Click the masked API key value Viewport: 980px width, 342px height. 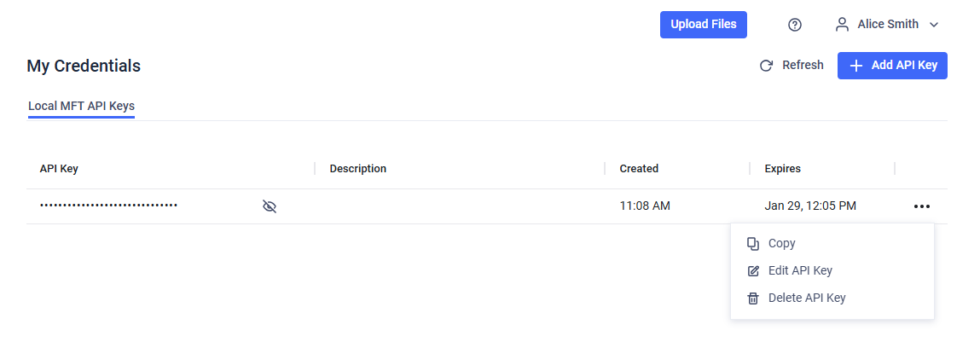(x=108, y=206)
